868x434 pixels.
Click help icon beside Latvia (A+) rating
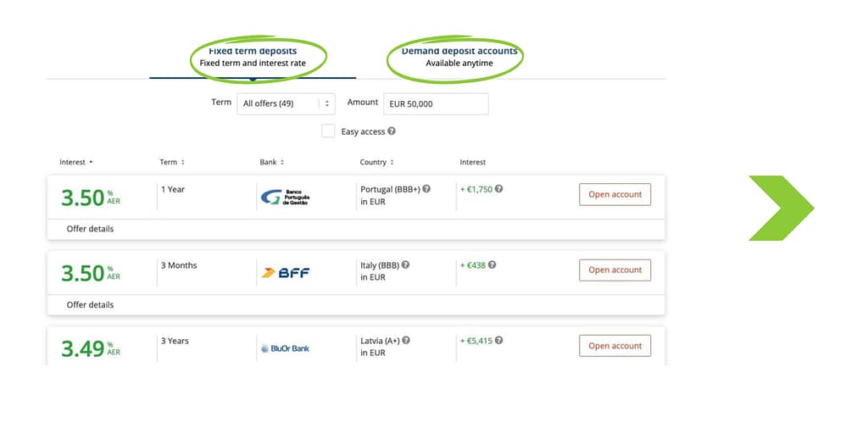[406, 341]
